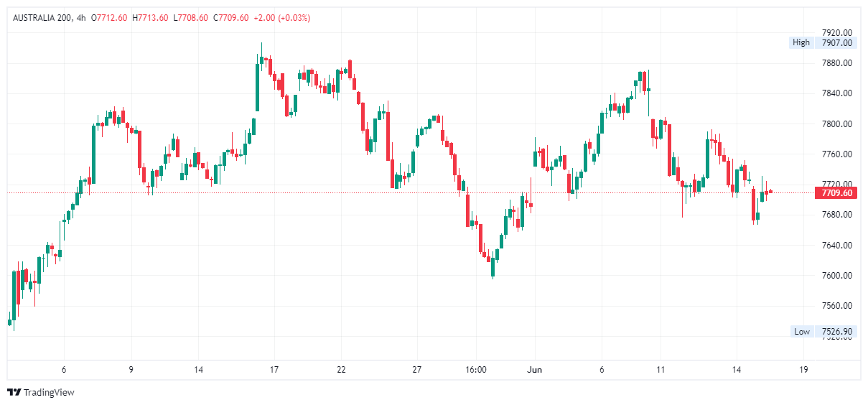Click the 27 date on time axis
This screenshot has width=868, height=405.
pyautogui.click(x=416, y=370)
